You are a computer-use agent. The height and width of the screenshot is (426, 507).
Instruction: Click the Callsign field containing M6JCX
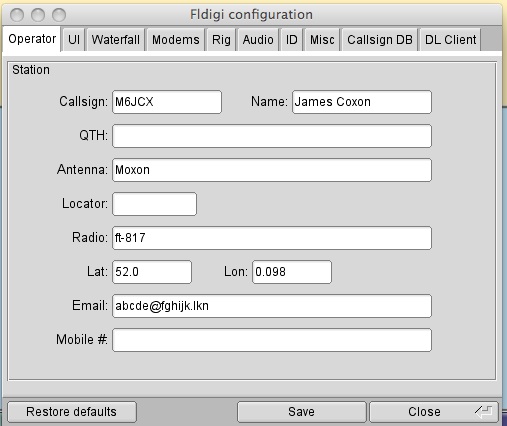(x=167, y=102)
